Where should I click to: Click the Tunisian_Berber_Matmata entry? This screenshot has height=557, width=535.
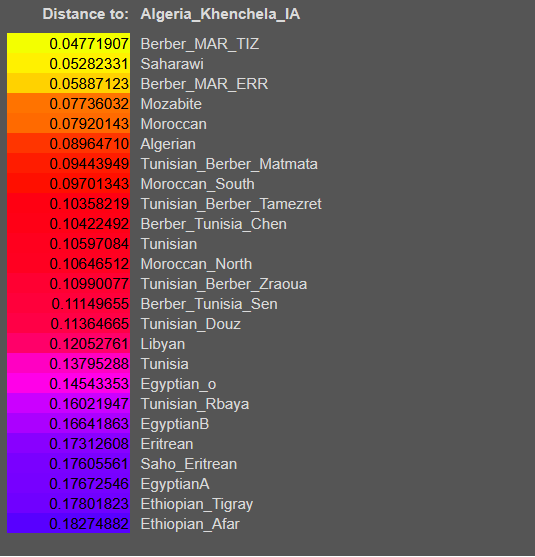click(x=229, y=164)
